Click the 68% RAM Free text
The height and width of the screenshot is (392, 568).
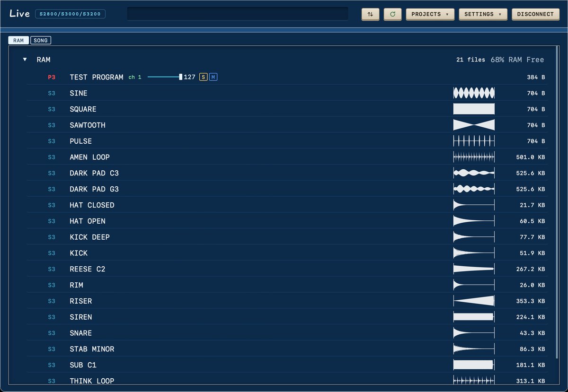(x=517, y=60)
